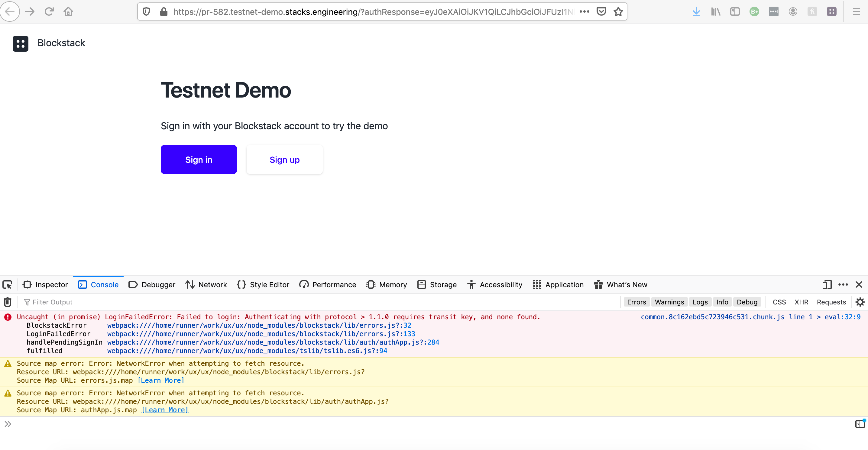This screenshot has height=450, width=868.
Task: Clear the console output with the trash icon
Action: pyautogui.click(x=8, y=302)
